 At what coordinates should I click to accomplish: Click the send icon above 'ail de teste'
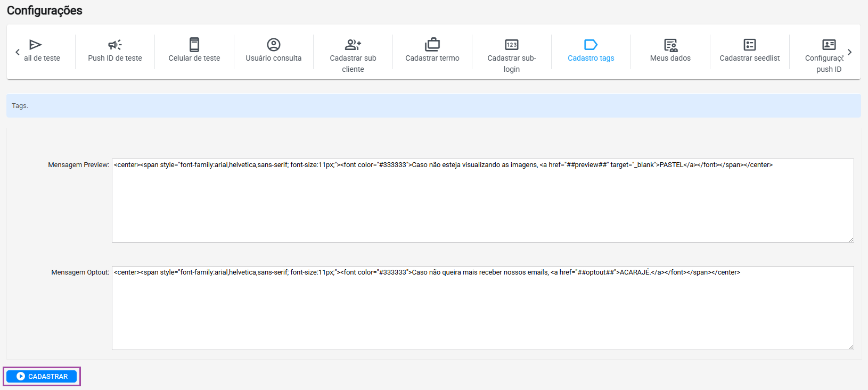[35, 45]
